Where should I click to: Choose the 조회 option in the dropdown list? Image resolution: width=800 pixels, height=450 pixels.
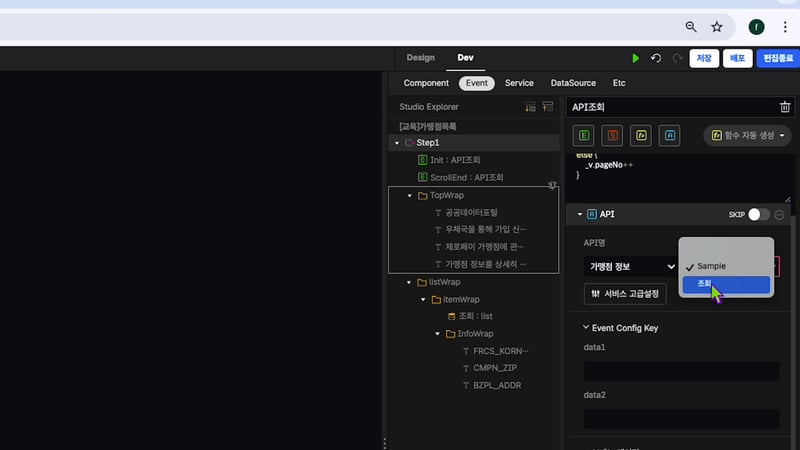(726, 284)
